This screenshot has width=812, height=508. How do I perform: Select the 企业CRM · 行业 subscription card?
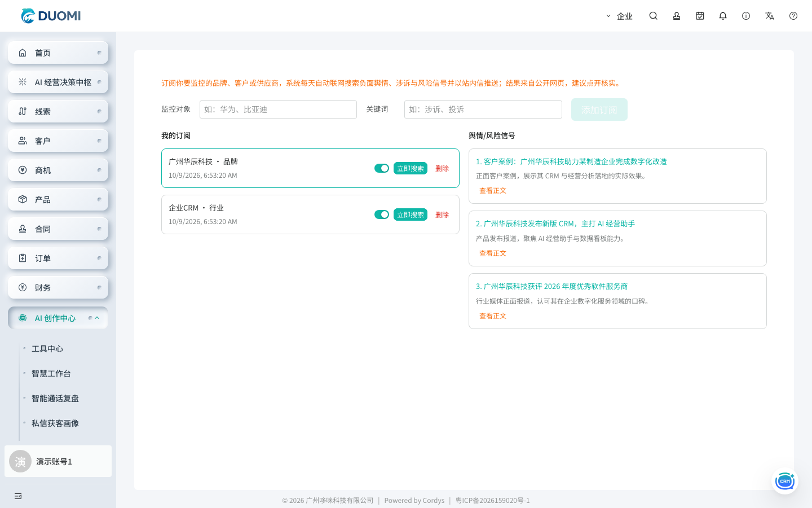tap(310, 214)
